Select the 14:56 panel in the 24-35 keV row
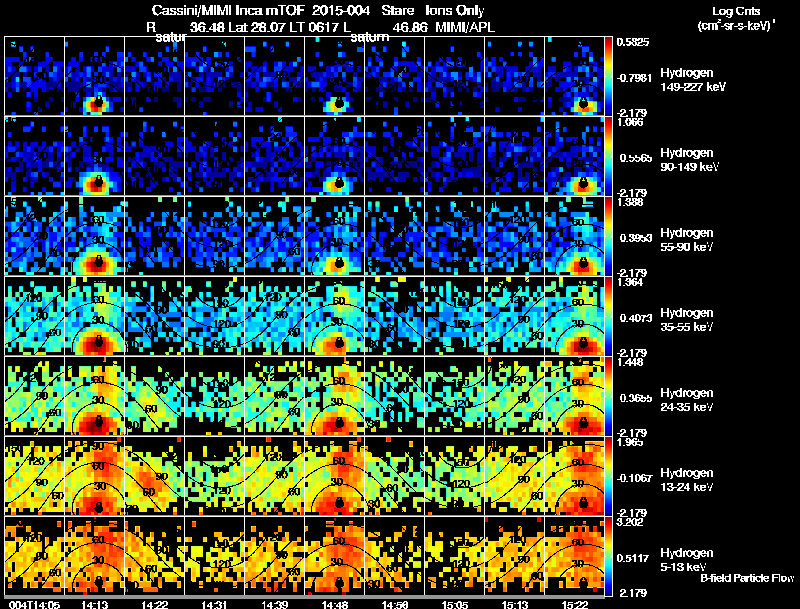The width and height of the screenshot is (800, 609). (x=394, y=396)
